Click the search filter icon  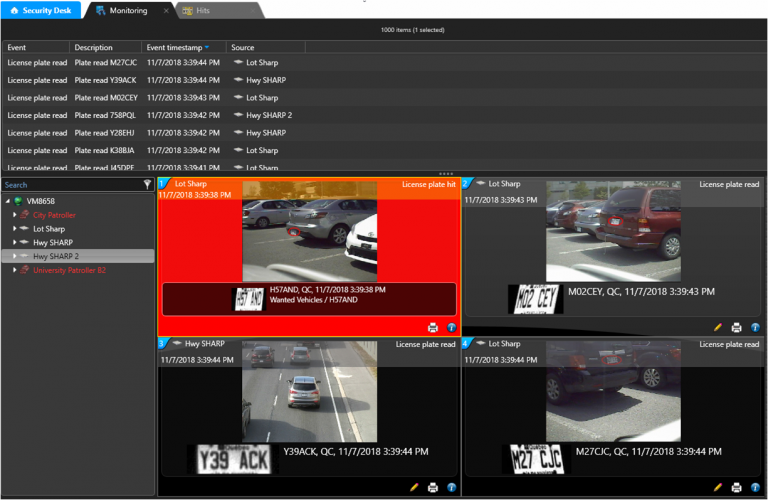pyautogui.click(x=147, y=185)
